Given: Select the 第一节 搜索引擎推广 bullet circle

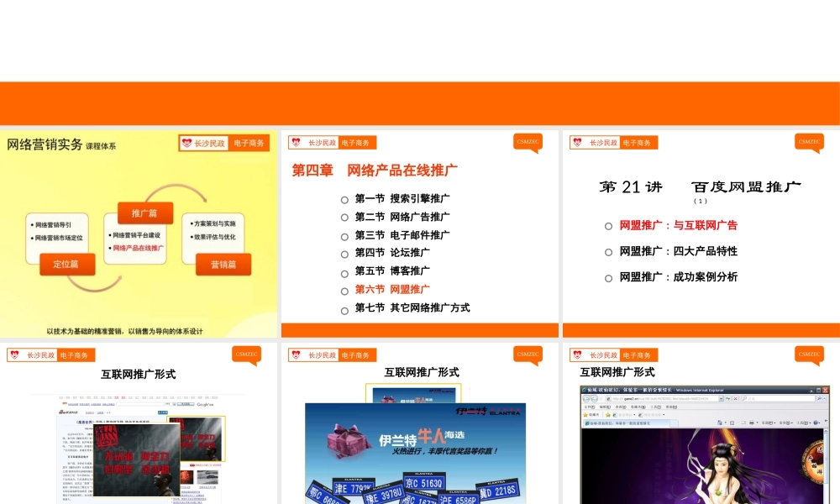Looking at the screenshot, I should pos(344,199).
